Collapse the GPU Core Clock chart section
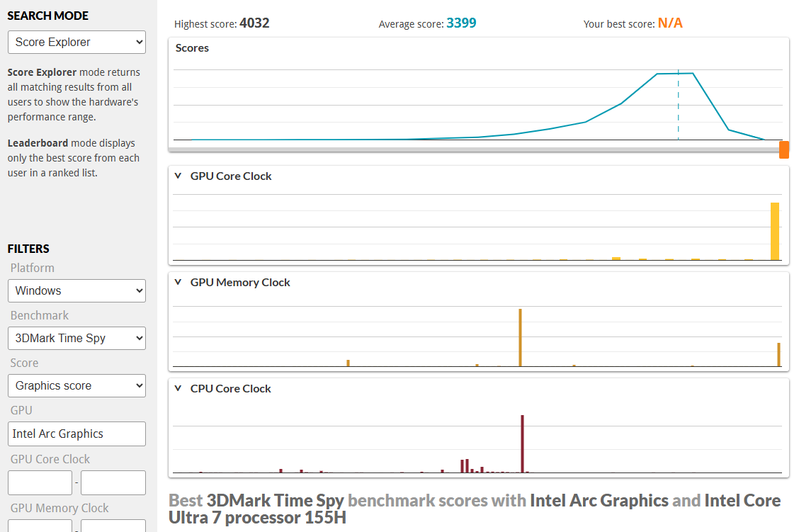This screenshot has height=532, width=799. pyautogui.click(x=178, y=176)
